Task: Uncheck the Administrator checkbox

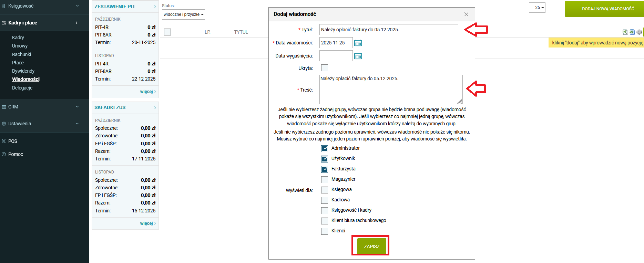Action: point(325,148)
